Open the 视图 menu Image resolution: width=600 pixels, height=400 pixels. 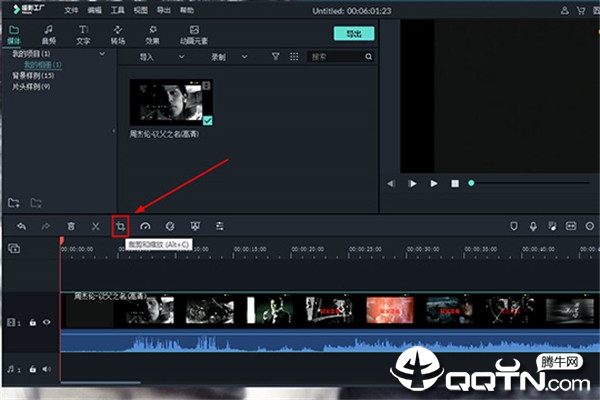click(140, 10)
